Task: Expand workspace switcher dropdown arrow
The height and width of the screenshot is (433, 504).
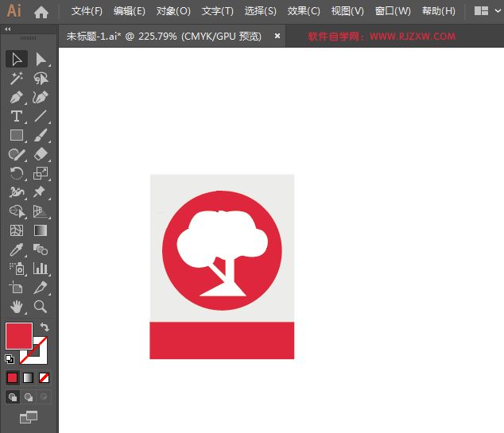Action: pos(498,11)
